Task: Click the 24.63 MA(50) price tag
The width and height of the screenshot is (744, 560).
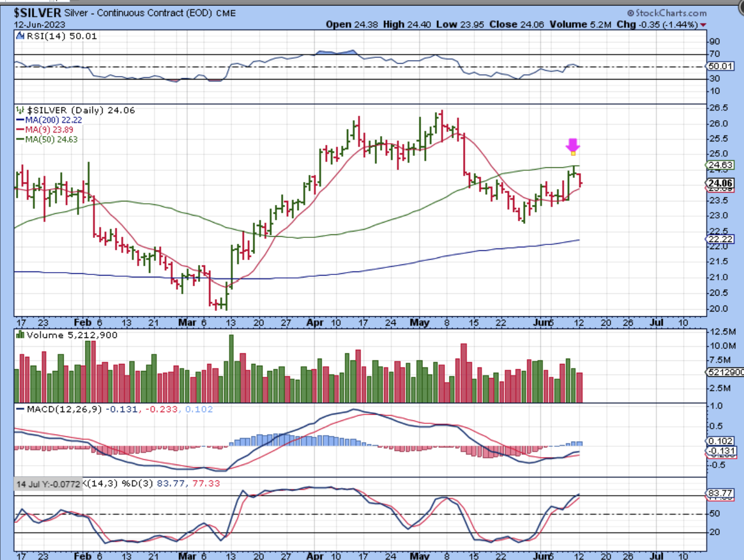Action: (720, 165)
